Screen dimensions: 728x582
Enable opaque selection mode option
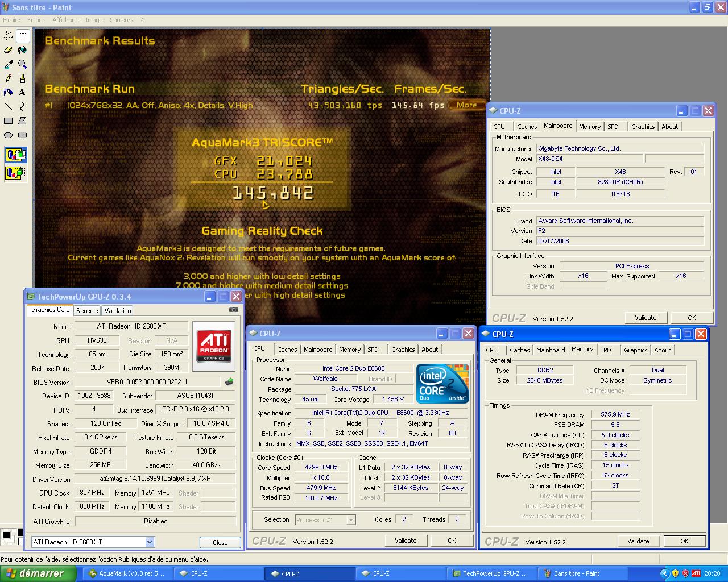(x=15, y=154)
